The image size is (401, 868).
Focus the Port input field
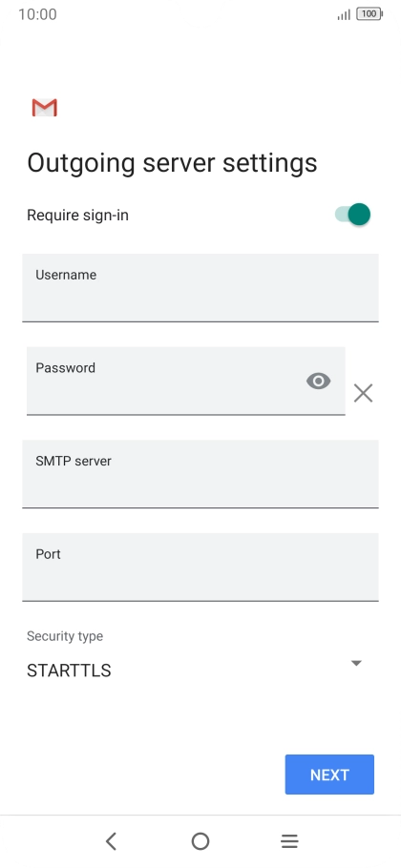(x=200, y=567)
